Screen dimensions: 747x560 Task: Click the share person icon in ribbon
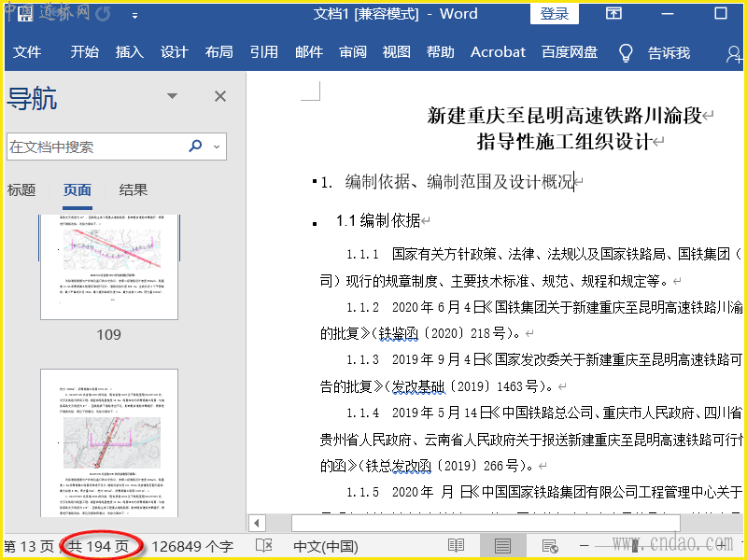pyautogui.click(x=734, y=53)
